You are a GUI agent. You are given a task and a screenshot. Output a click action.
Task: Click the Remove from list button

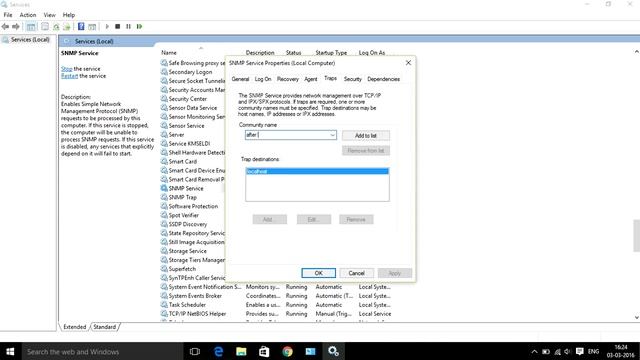point(366,151)
